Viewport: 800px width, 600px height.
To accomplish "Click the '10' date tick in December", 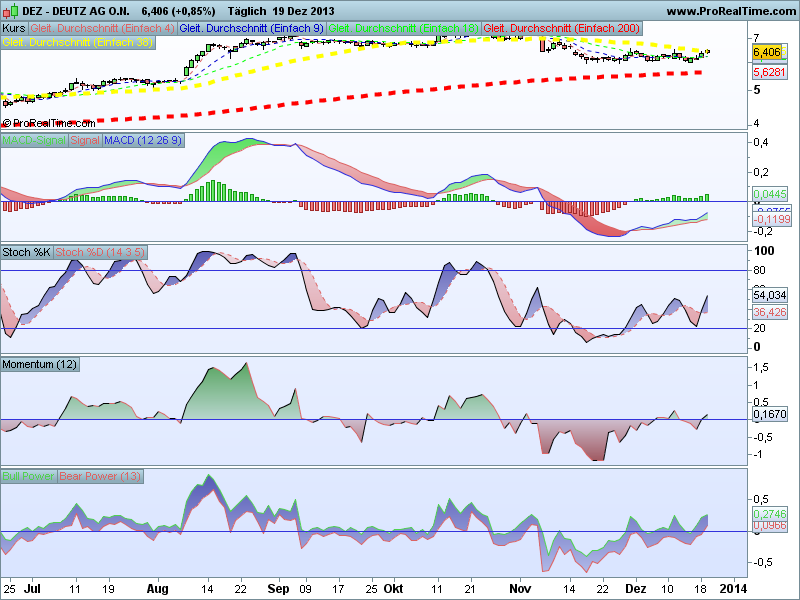I will pyautogui.click(x=667, y=589).
